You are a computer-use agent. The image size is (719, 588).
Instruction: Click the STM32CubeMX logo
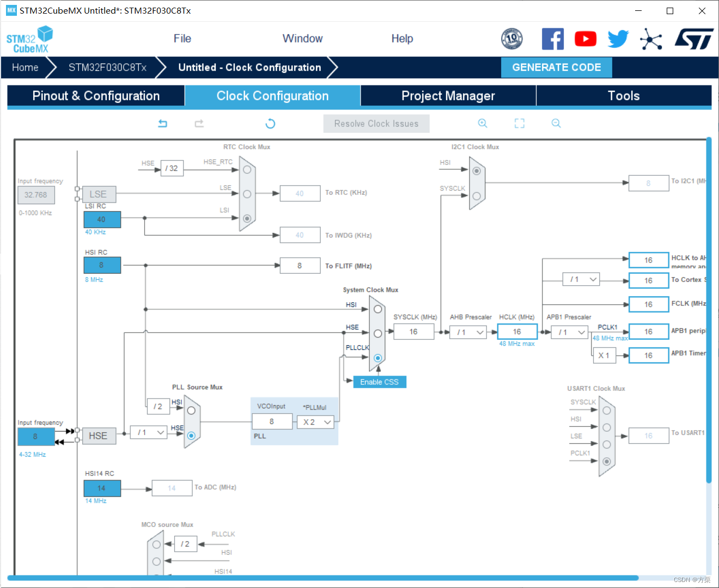pyautogui.click(x=30, y=39)
